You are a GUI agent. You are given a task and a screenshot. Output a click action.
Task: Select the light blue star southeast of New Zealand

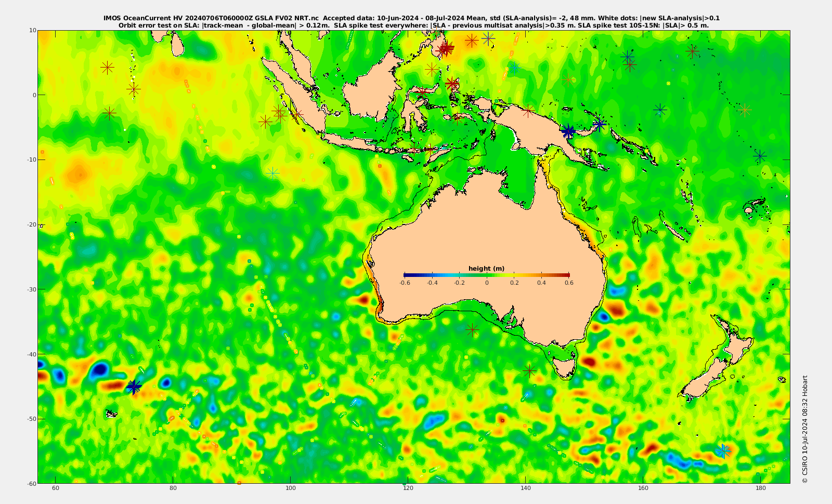[x=723, y=450]
